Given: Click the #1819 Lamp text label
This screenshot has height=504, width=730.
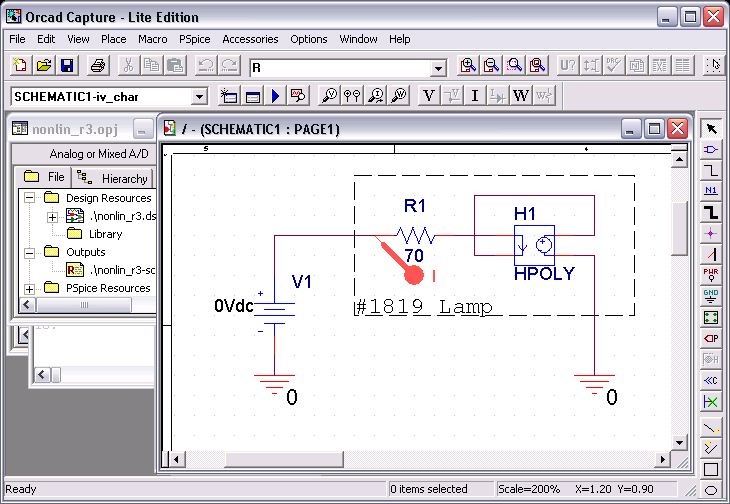Looking at the screenshot, I should click(424, 307).
